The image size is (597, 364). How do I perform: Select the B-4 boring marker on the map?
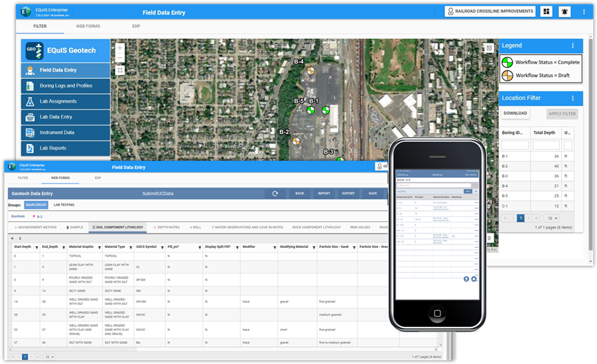[310, 70]
